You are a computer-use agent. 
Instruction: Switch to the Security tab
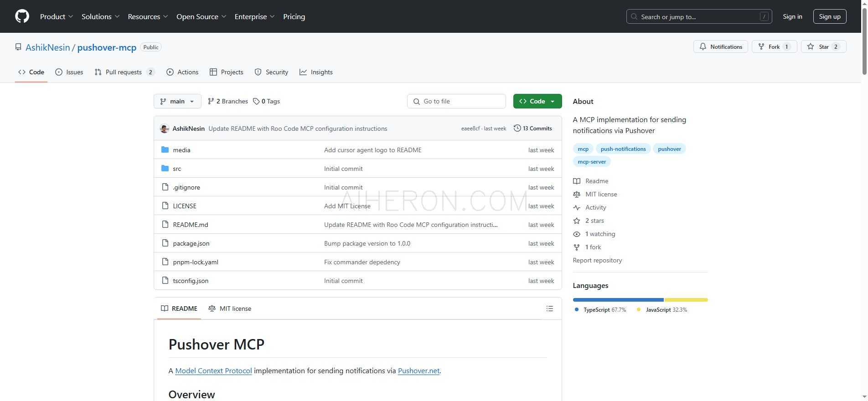pos(271,72)
